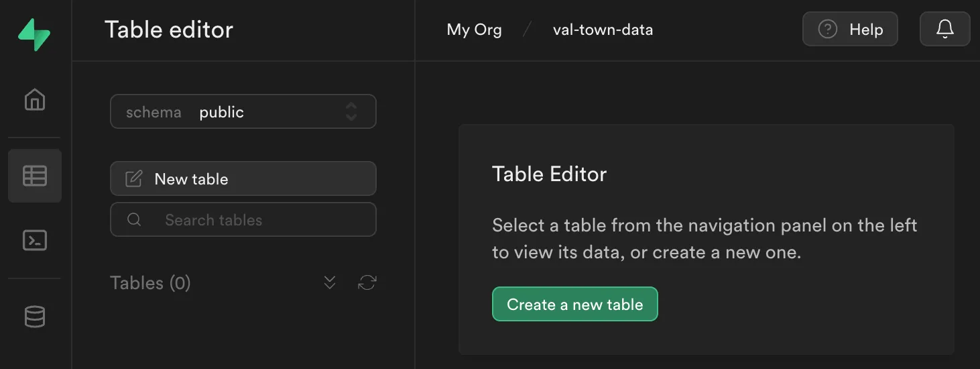Collapse all tables with double chevron
Image resolution: width=980 pixels, height=369 pixels.
[x=330, y=282]
